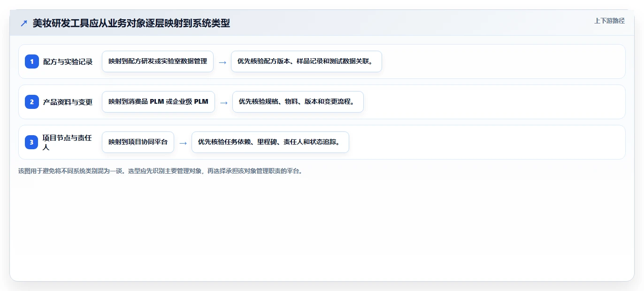
Task: Click the footnote starting with 该图用于避免
Action: click(161, 171)
